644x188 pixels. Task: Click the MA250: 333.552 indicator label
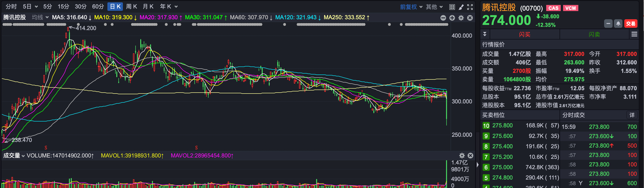tap(346, 17)
